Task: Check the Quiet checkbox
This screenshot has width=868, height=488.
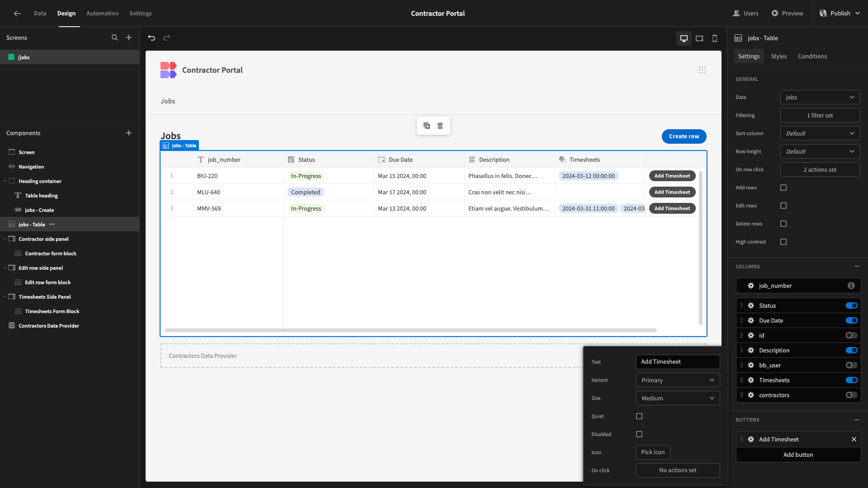Action: coord(639,417)
